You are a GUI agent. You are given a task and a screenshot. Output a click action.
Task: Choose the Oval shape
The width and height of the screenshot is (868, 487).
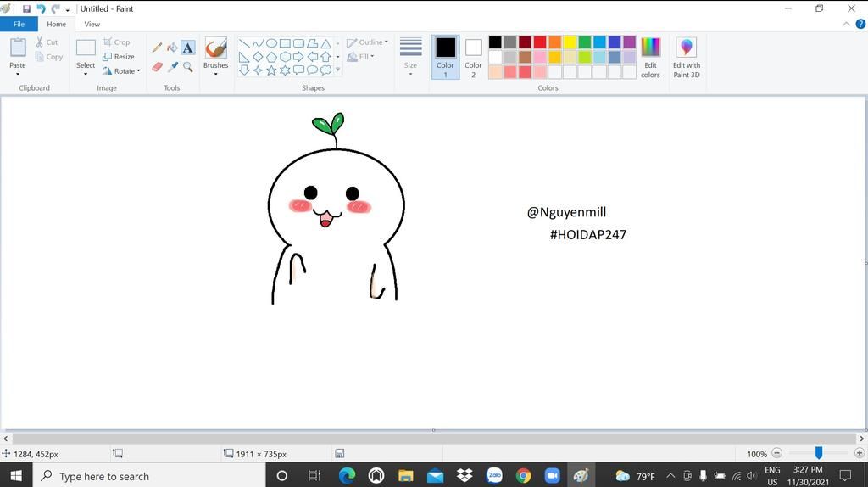click(271, 43)
